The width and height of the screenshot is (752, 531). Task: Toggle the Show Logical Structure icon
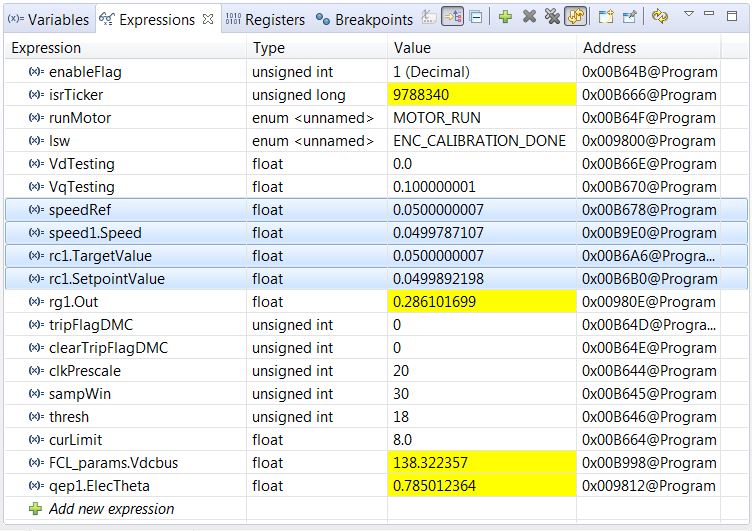tap(452, 18)
